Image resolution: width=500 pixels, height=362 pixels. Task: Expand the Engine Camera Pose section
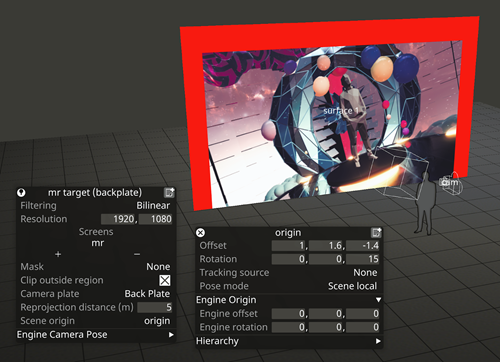(x=95, y=335)
